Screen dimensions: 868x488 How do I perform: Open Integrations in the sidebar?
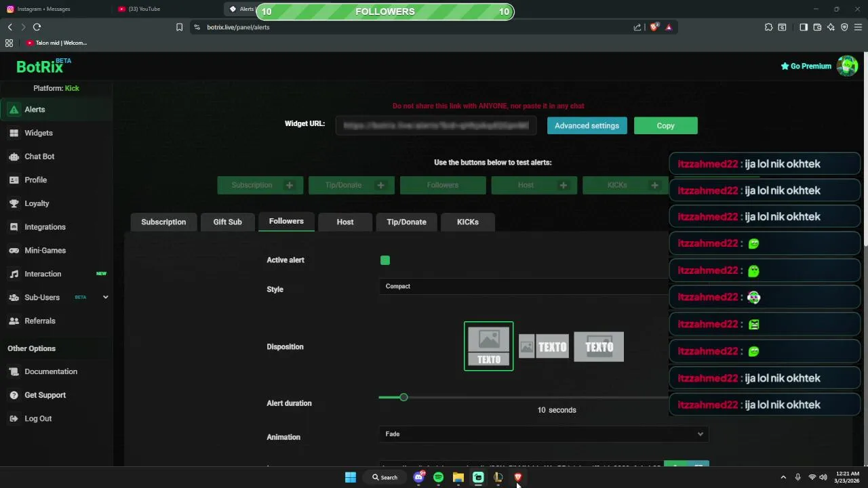(x=45, y=227)
